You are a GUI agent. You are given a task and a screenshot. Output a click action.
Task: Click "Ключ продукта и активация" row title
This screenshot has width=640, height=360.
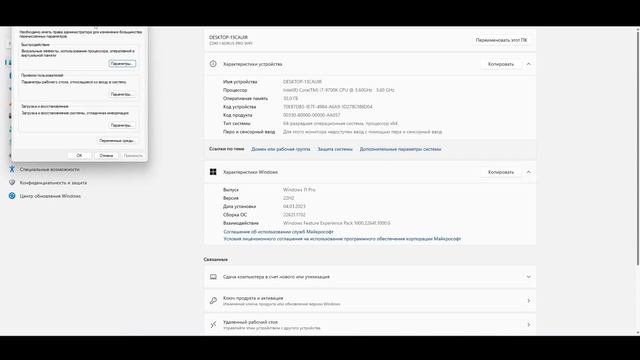(x=253, y=298)
